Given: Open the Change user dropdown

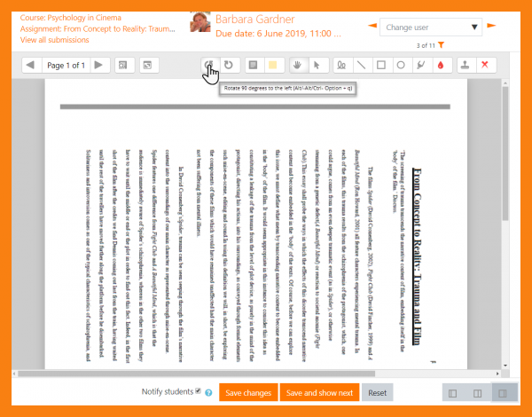Looking at the screenshot, I should 431,27.
